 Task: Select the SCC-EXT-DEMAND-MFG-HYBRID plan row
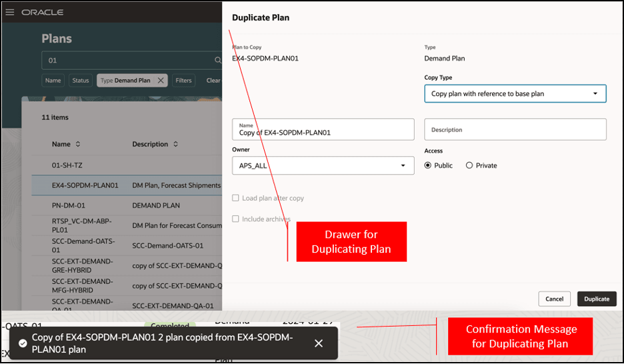[x=127, y=285]
